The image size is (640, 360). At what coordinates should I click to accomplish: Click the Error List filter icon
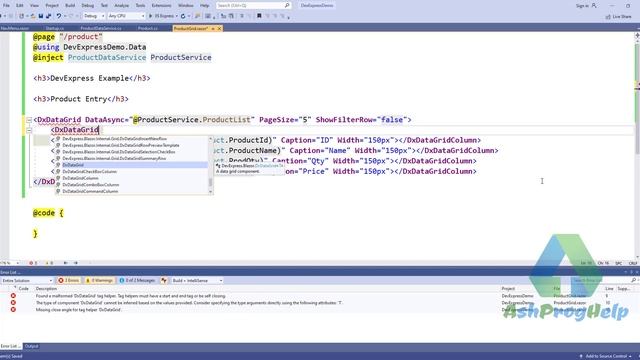(164, 281)
